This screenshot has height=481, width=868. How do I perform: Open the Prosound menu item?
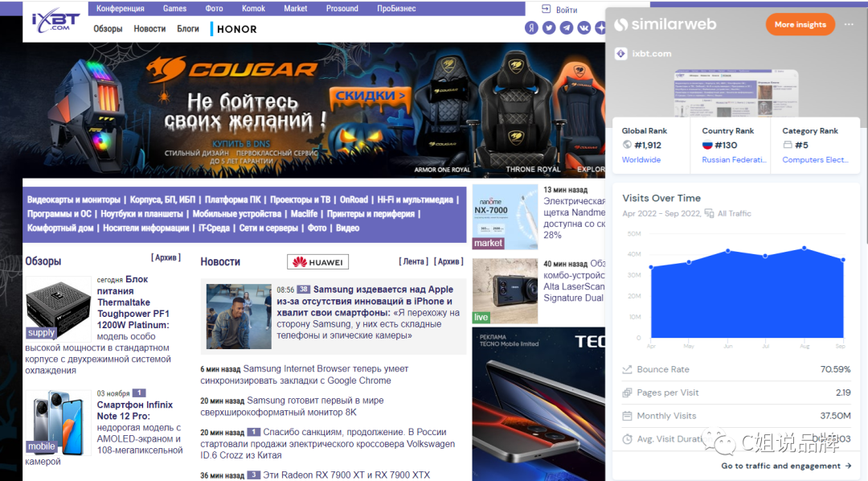pos(342,8)
